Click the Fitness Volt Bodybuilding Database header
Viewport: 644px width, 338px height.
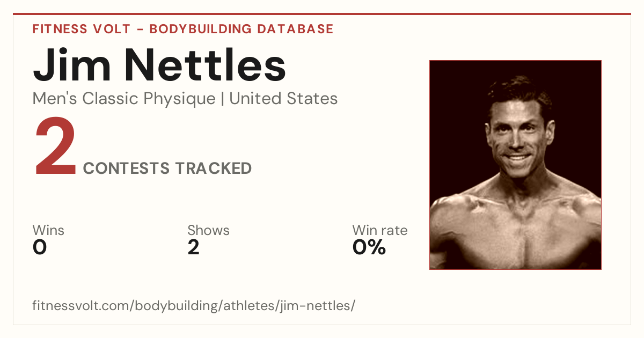pyautogui.click(x=183, y=29)
